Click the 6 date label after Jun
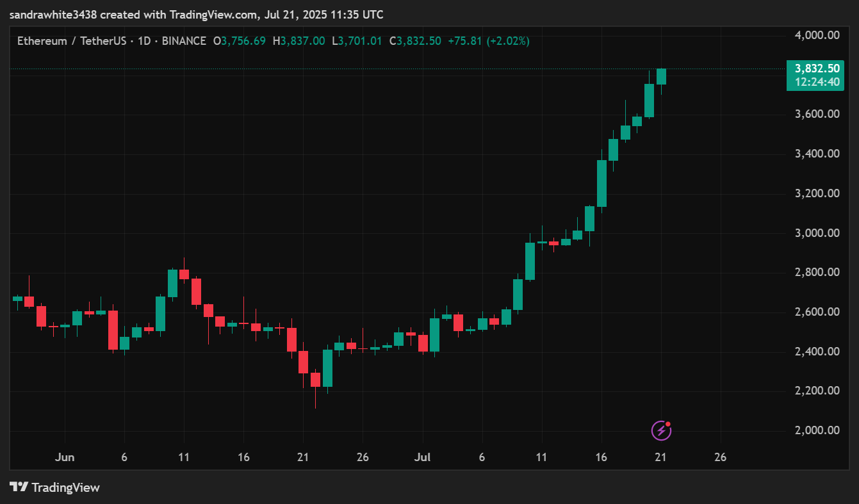The width and height of the screenshot is (859, 504). point(124,457)
